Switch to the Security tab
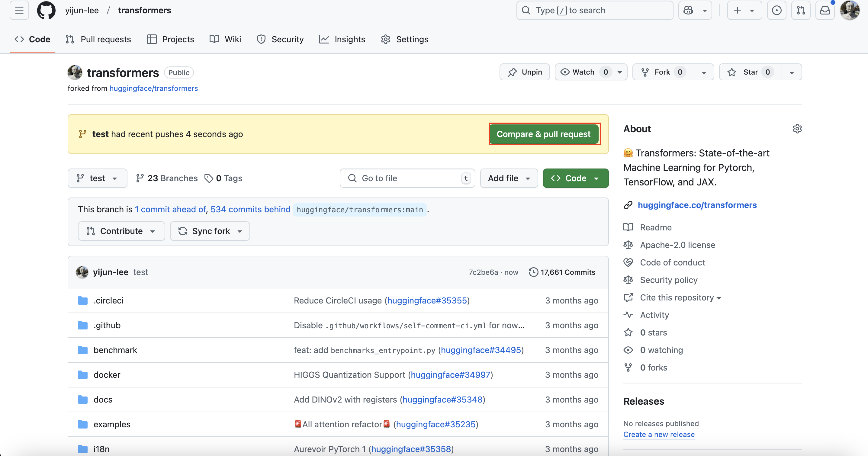Viewport: 868px width, 456px height. click(x=280, y=39)
